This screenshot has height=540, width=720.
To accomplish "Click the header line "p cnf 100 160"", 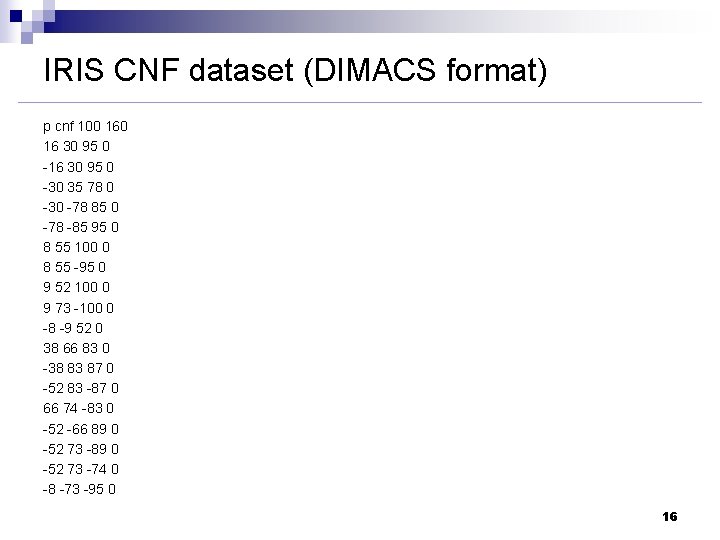I will (x=85, y=126).
